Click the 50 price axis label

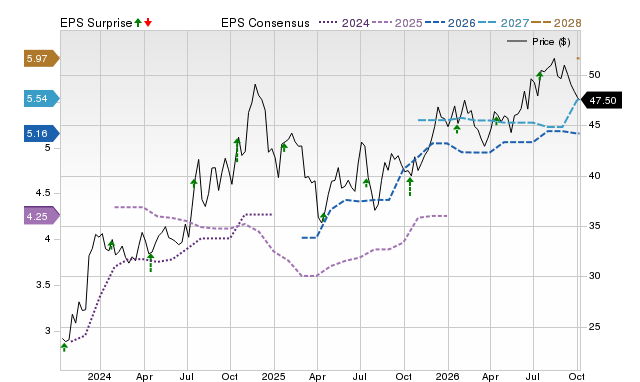point(594,75)
